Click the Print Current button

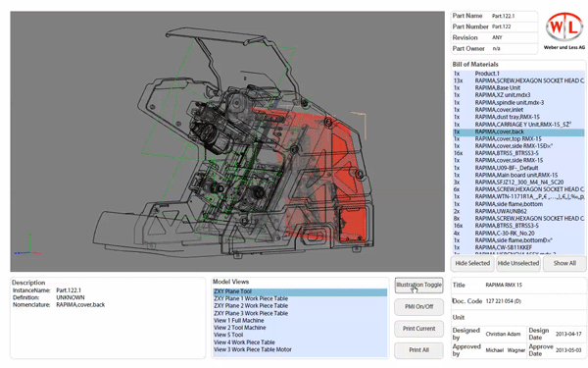pyautogui.click(x=418, y=329)
